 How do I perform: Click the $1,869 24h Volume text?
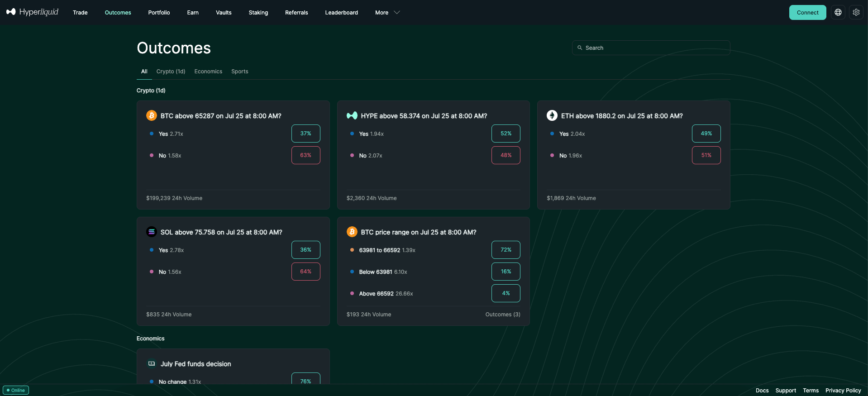point(571,198)
